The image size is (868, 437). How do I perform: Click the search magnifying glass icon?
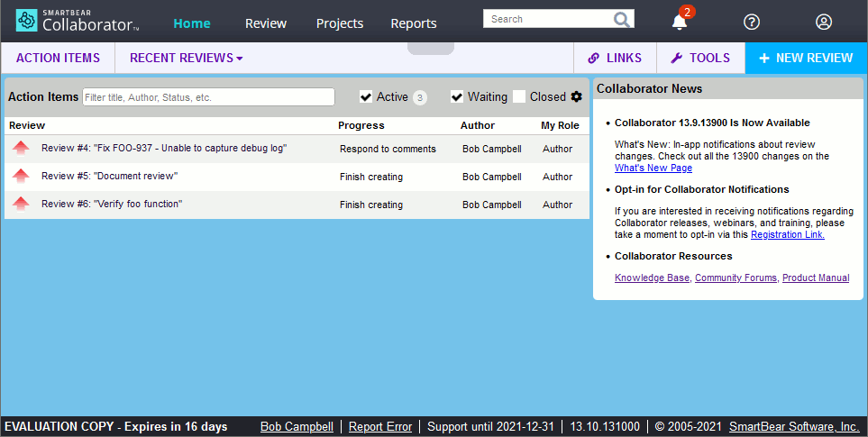[622, 20]
